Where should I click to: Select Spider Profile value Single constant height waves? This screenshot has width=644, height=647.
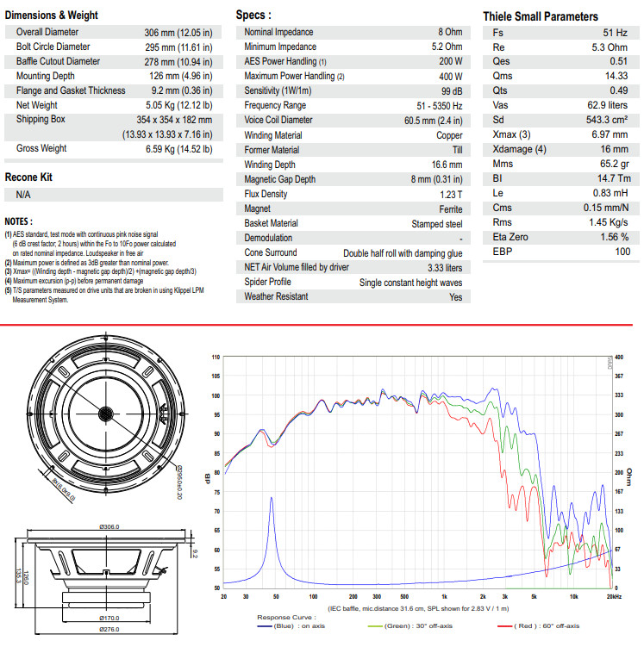[x=410, y=283]
